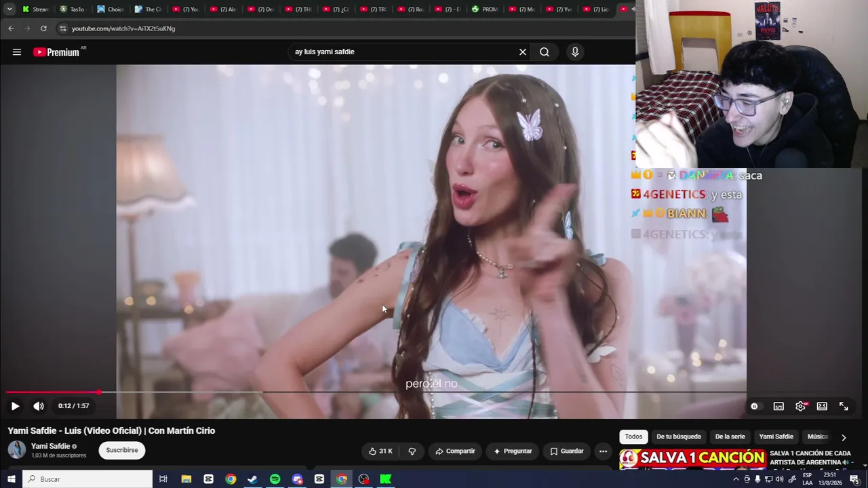Open Task View on the taskbar
The height and width of the screenshot is (488, 868).
point(163,479)
